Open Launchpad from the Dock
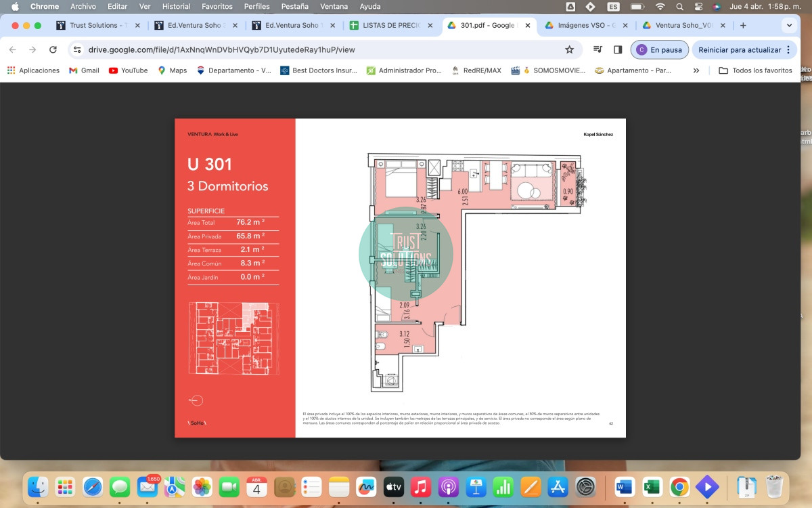 (x=65, y=486)
